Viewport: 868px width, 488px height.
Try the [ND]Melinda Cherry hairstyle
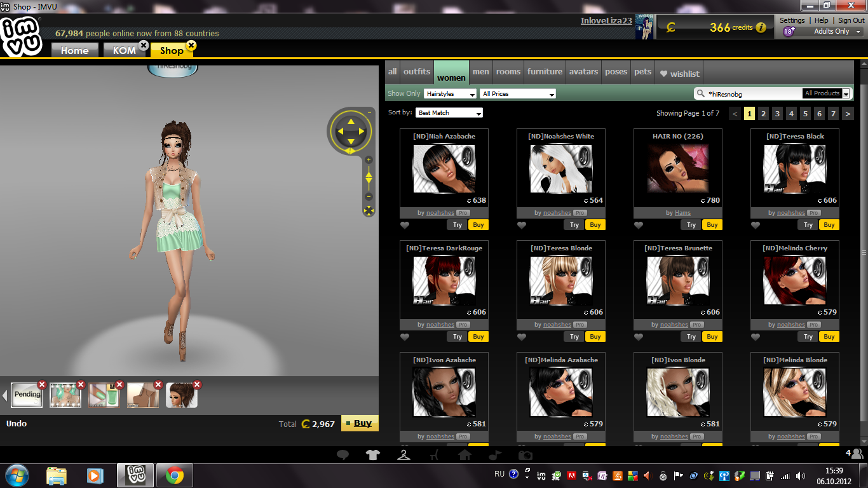[808, 337]
